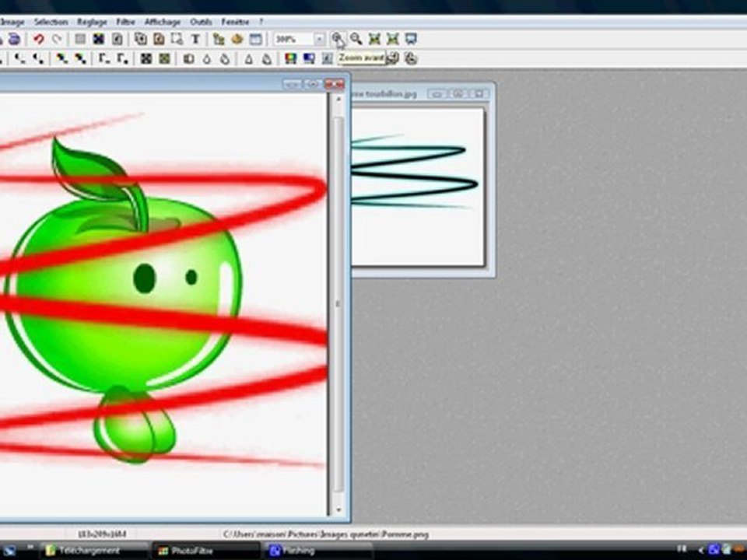Apply gamma correction minus icon
This screenshot has height=560, width=747.
coord(103,58)
